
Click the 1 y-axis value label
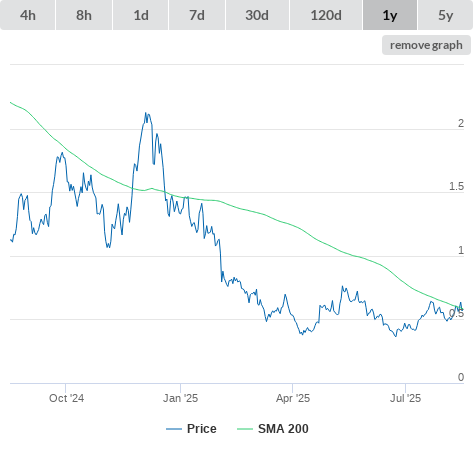[x=461, y=250]
